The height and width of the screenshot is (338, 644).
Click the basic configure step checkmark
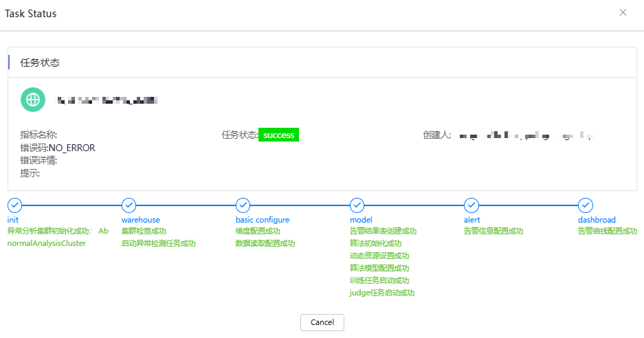pos(243,205)
